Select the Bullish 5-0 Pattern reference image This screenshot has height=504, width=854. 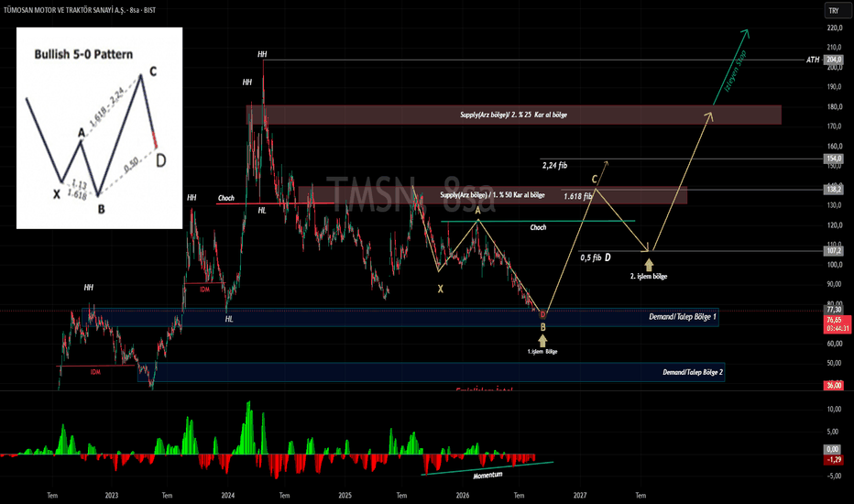(99, 128)
